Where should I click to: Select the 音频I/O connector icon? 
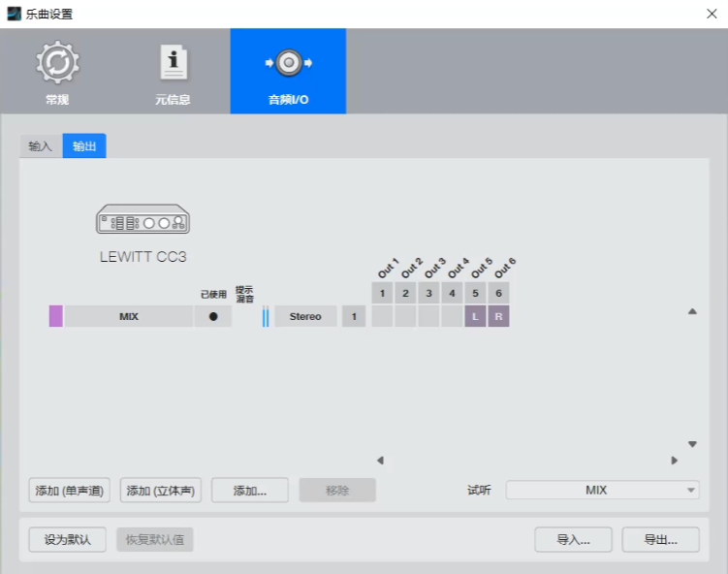point(288,63)
